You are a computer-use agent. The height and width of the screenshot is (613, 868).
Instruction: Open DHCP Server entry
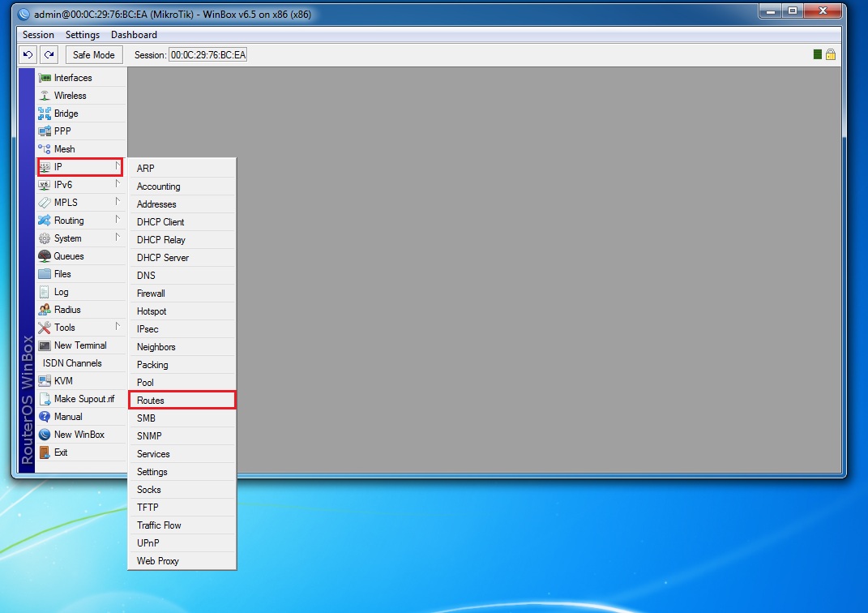182,258
